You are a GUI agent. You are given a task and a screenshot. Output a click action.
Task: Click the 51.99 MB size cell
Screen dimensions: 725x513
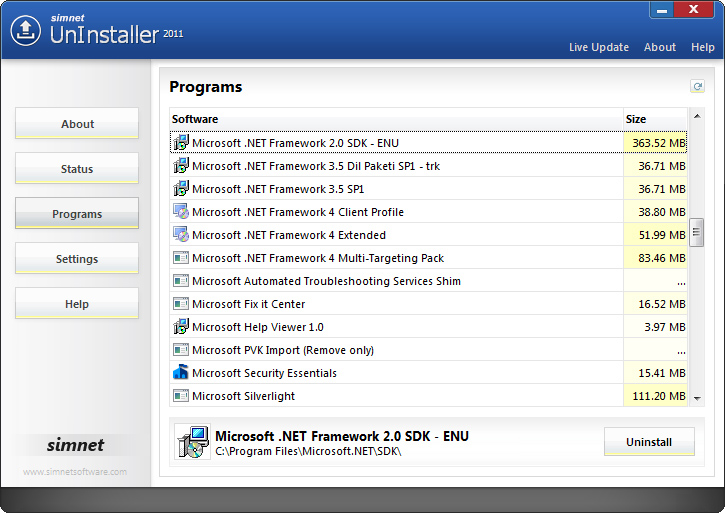655,235
